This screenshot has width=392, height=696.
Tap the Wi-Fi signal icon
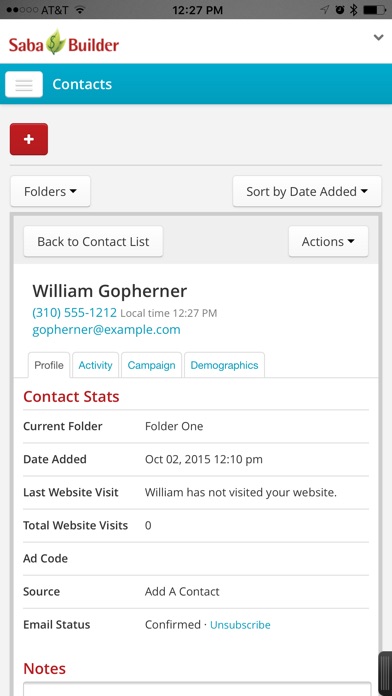click(80, 10)
